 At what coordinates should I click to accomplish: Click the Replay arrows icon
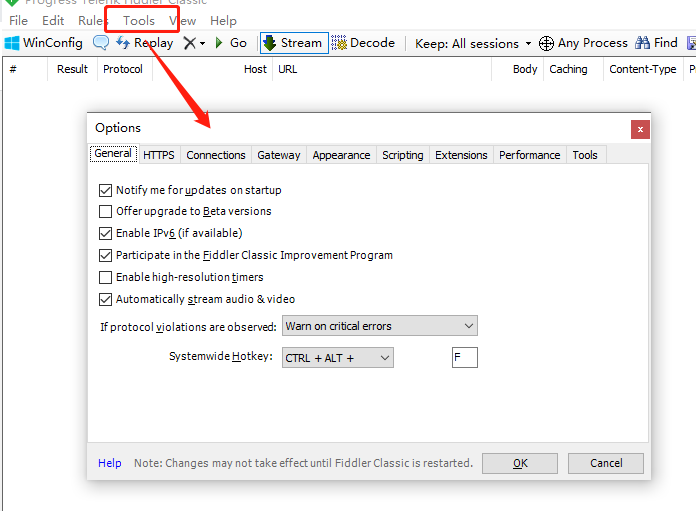point(123,43)
